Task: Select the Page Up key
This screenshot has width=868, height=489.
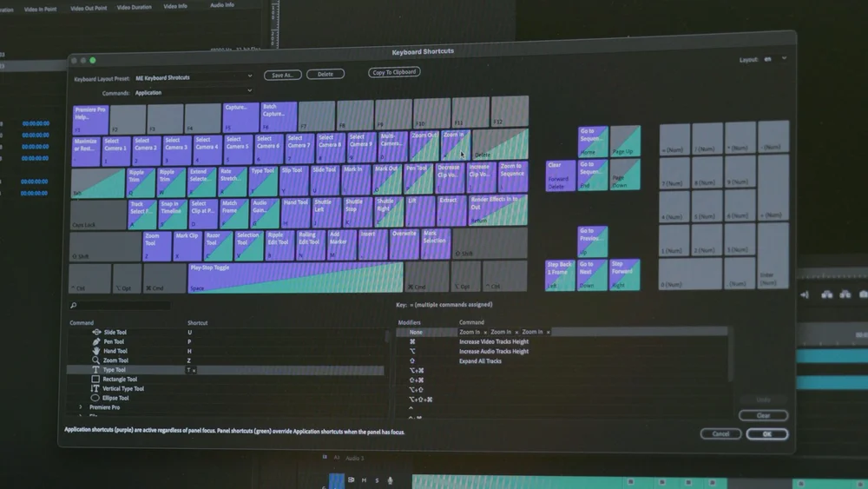Action: tap(625, 141)
